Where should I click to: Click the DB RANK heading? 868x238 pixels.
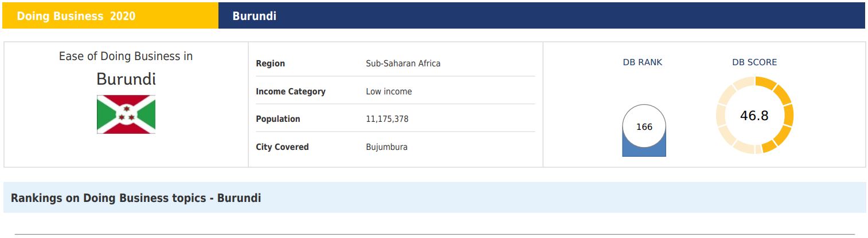point(643,62)
